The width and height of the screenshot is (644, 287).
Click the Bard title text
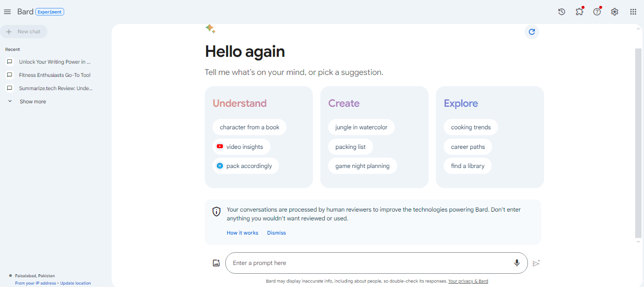pos(25,12)
